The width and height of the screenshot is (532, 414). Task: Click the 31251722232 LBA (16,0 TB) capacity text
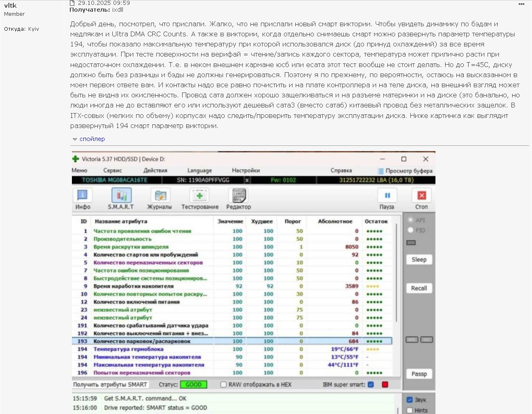point(376,180)
